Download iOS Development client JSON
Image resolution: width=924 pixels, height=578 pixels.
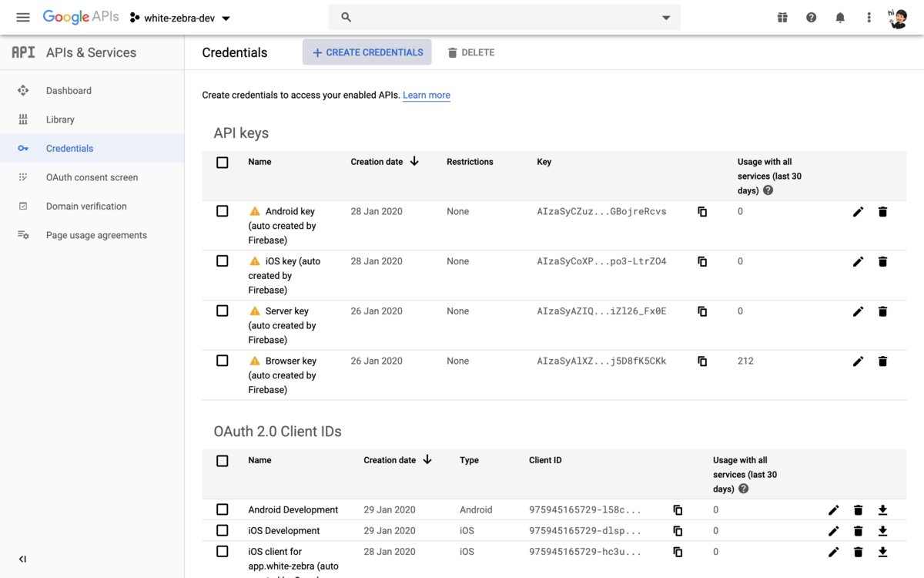[882, 530]
